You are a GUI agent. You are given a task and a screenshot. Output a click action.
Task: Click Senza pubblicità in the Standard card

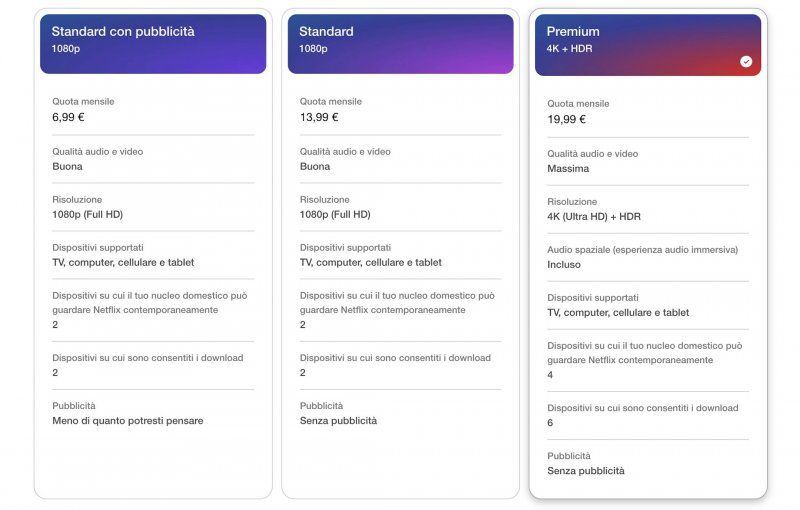point(338,421)
